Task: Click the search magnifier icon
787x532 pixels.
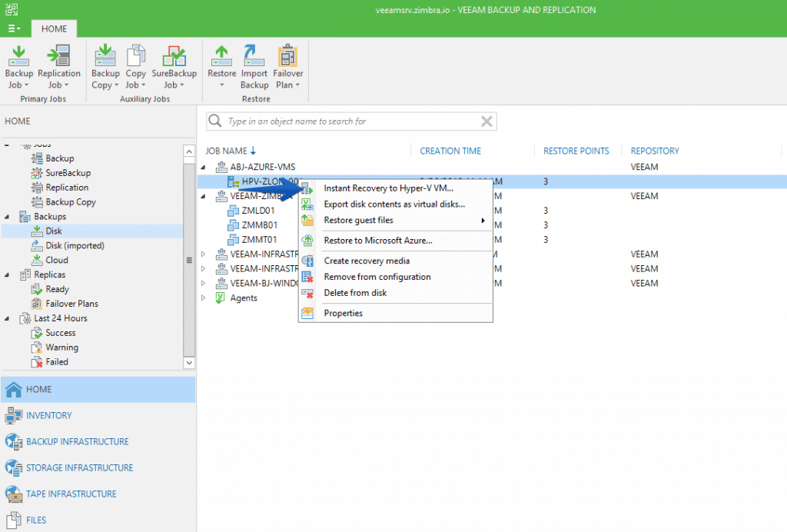Action: [215, 121]
